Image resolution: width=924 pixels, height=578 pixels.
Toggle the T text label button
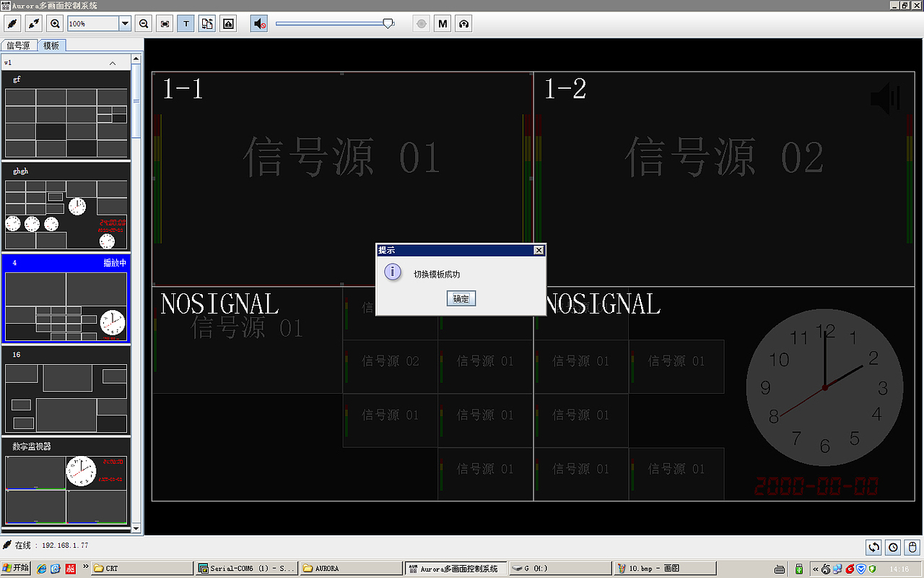[186, 24]
